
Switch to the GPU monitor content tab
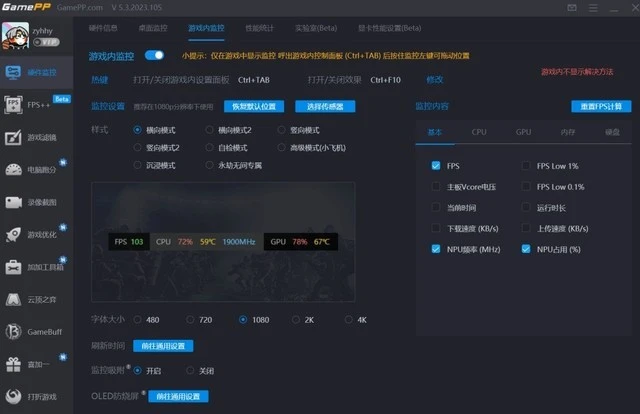pyautogui.click(x=523, y=132)
